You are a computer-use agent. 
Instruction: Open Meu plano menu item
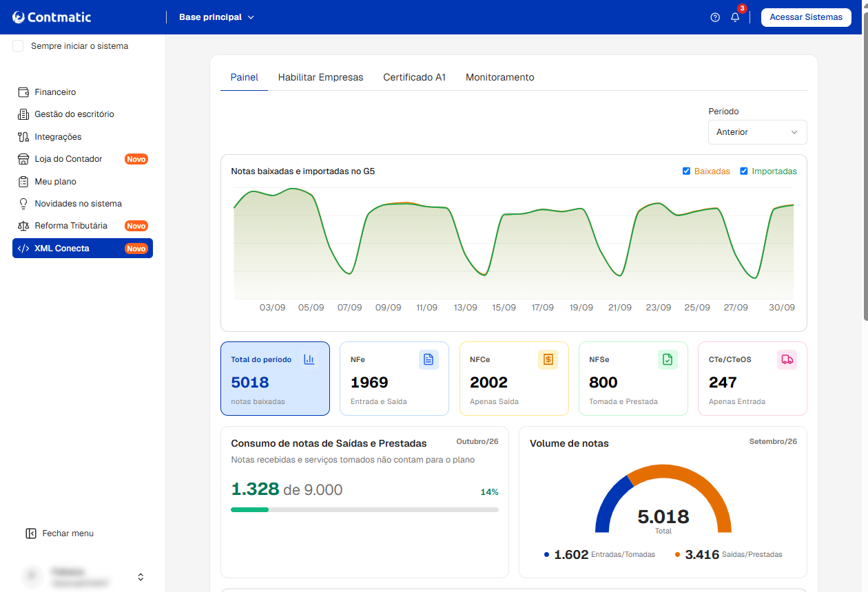(x=83, y=182)
